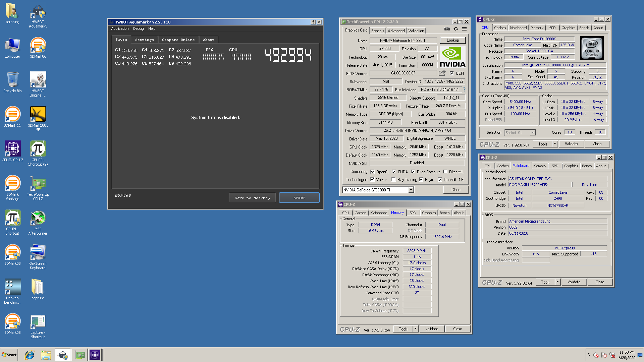Toggle the Vulkan checkbox
The width and height of the screenshot is (644, 362).
click(372, 180)
